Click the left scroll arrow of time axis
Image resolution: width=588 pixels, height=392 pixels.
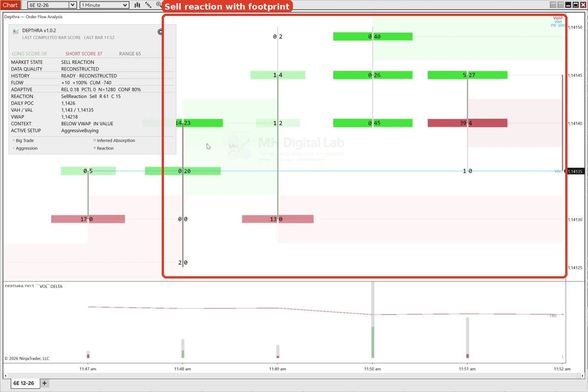(x=5, y=376)
